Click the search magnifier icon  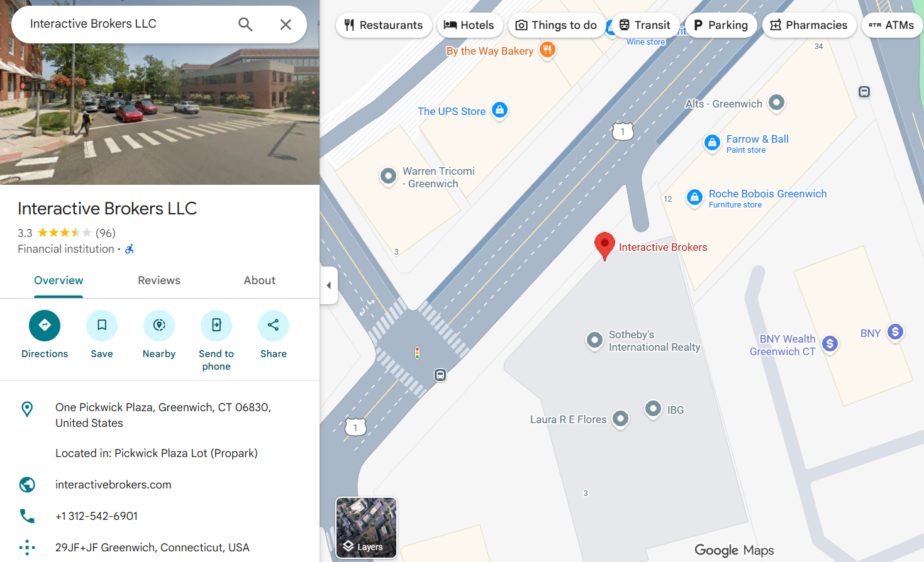tap(245, 25)
